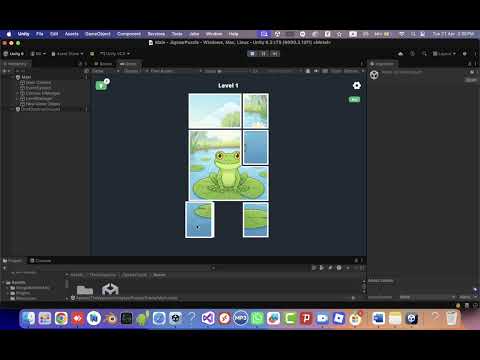The width and height of the screenshot is (480, 360).
Task: Click the Step frame button
Action: click(x=275, y=54)
